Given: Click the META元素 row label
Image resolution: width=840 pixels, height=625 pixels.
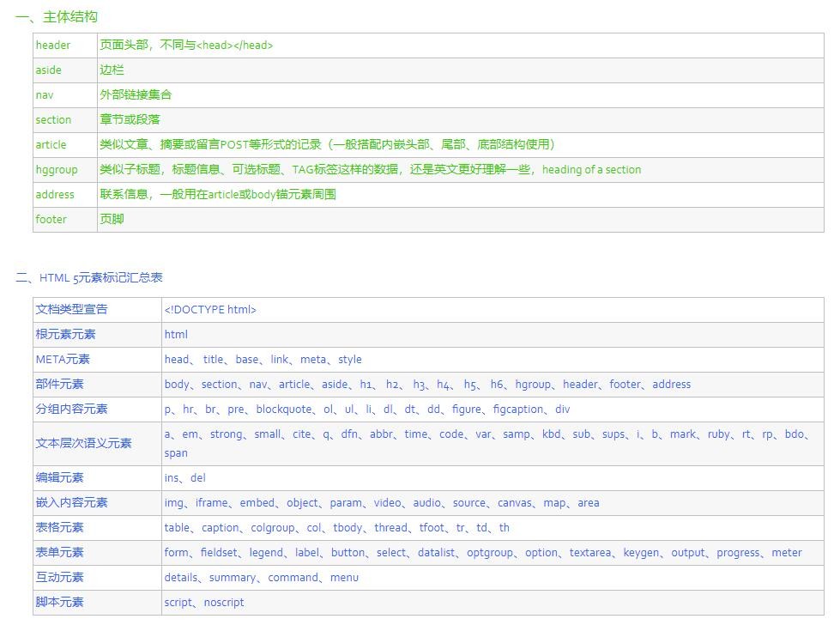Looking at the screenshot, I should 63,359.
